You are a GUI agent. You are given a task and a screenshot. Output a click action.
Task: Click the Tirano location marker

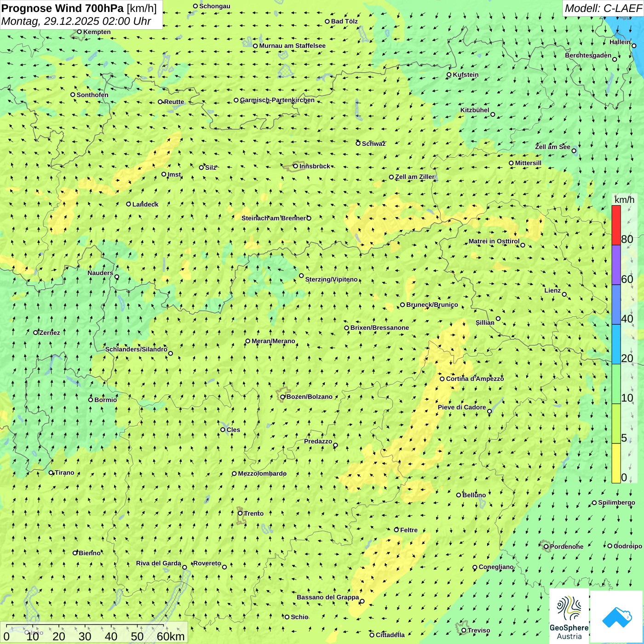[51, 472]
